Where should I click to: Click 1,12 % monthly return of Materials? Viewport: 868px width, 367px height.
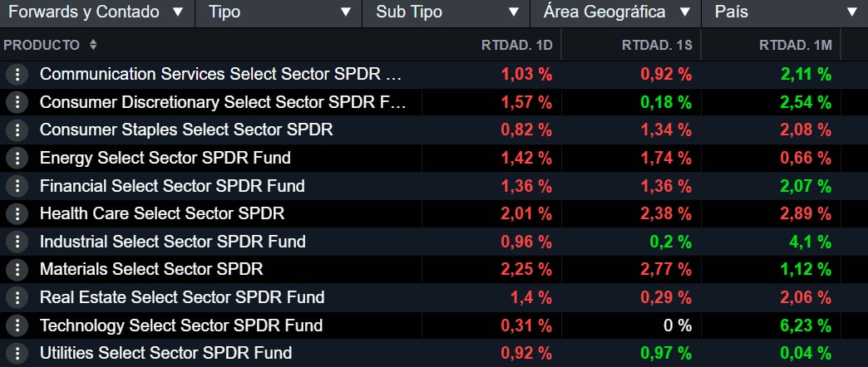[806, 269]
